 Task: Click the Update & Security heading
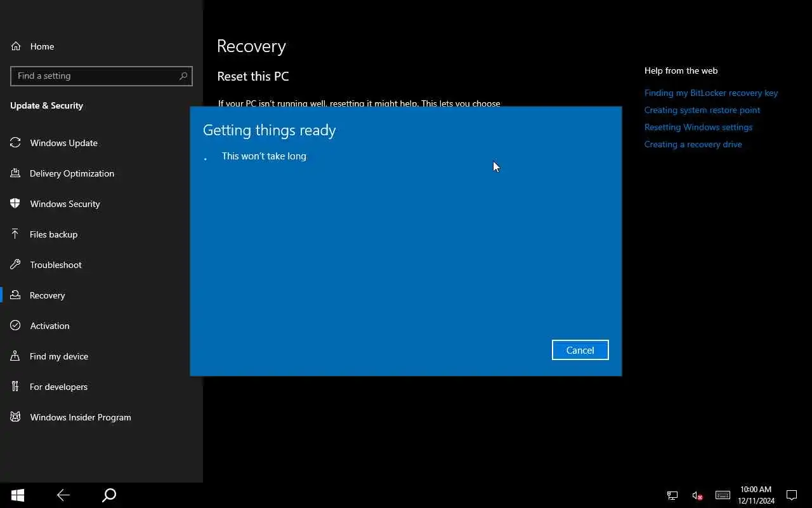pos(46,105)
